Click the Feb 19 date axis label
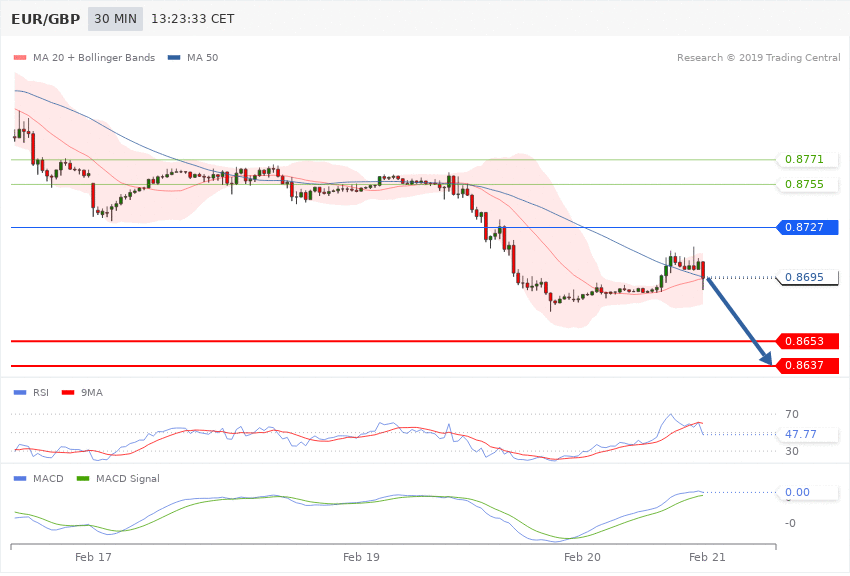Viewport: 850px width, 576px height. point(362,557)
